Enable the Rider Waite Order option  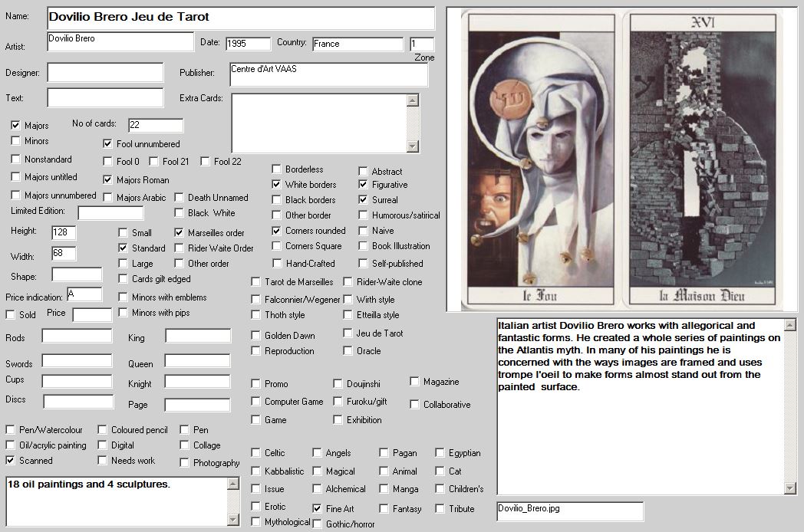tap(180, 248)
